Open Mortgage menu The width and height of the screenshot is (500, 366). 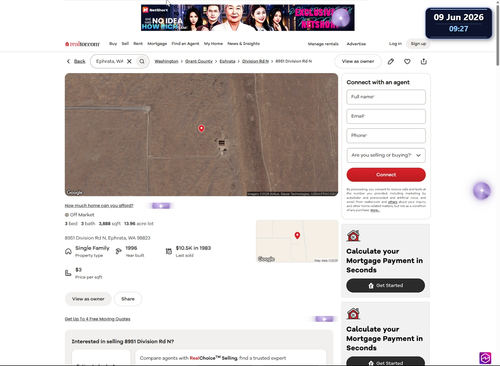click(x=157, y=44)
